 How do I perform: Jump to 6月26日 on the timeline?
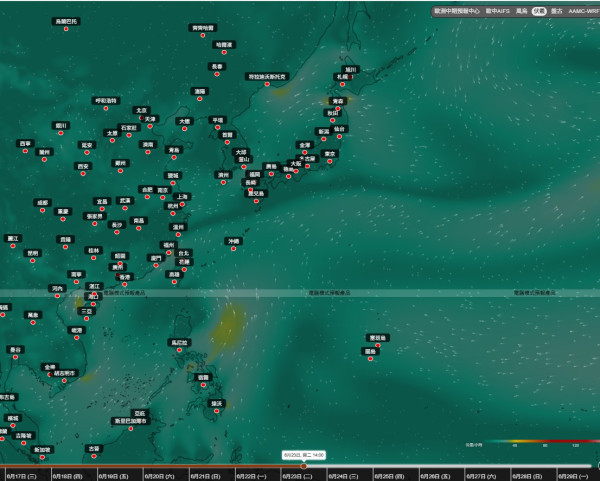click(x=435, y=476)
